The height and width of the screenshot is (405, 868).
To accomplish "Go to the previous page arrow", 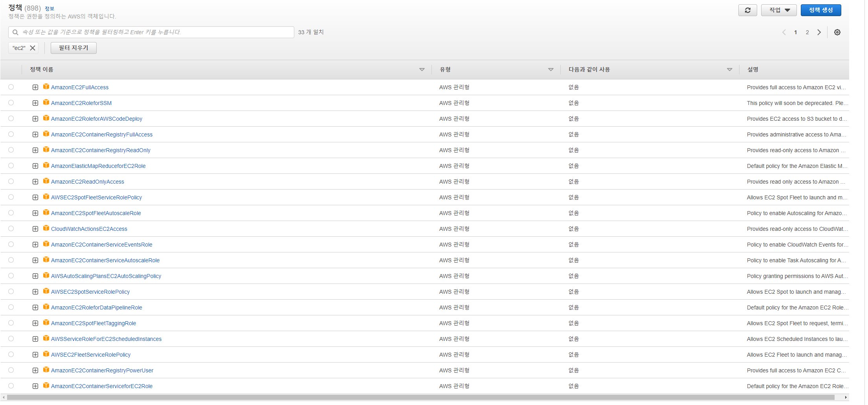I will click(x=784, y=32).
